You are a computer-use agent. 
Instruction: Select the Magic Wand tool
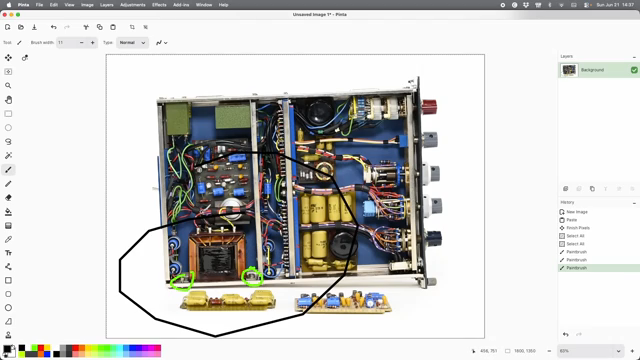(8, 156)
